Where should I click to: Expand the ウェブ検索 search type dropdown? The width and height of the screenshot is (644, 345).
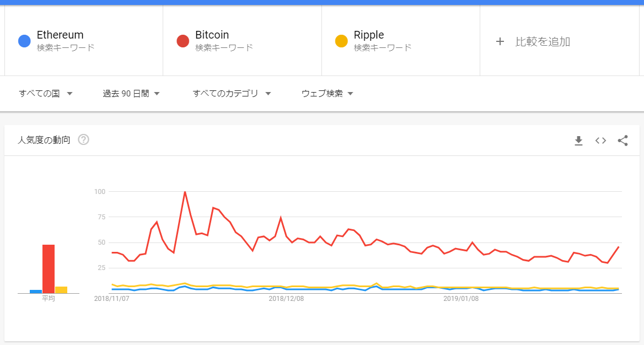coord(327,94)
